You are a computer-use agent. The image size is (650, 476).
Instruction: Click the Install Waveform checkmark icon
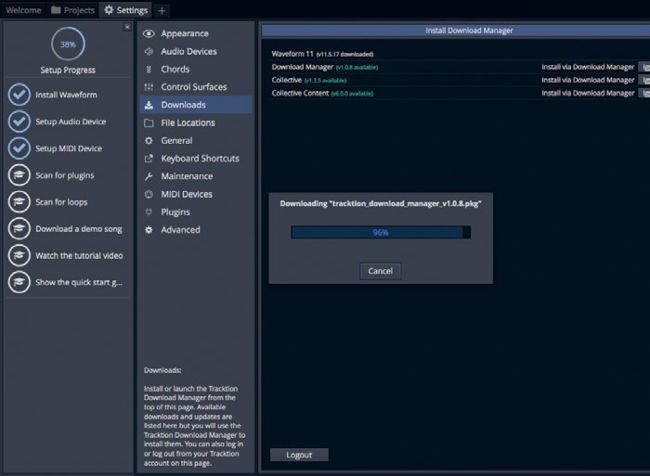(19, 95)
